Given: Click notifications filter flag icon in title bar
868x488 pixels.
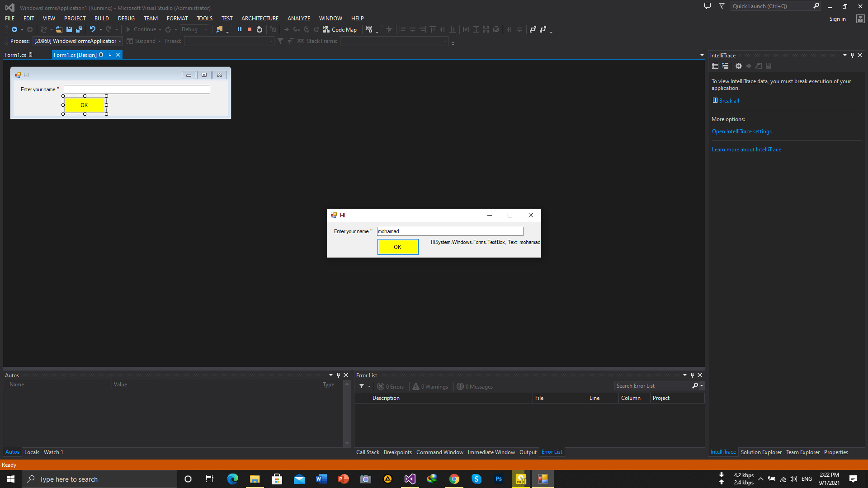Looking at the screenshot, I should pyautogui.click(x=722, y=6).
